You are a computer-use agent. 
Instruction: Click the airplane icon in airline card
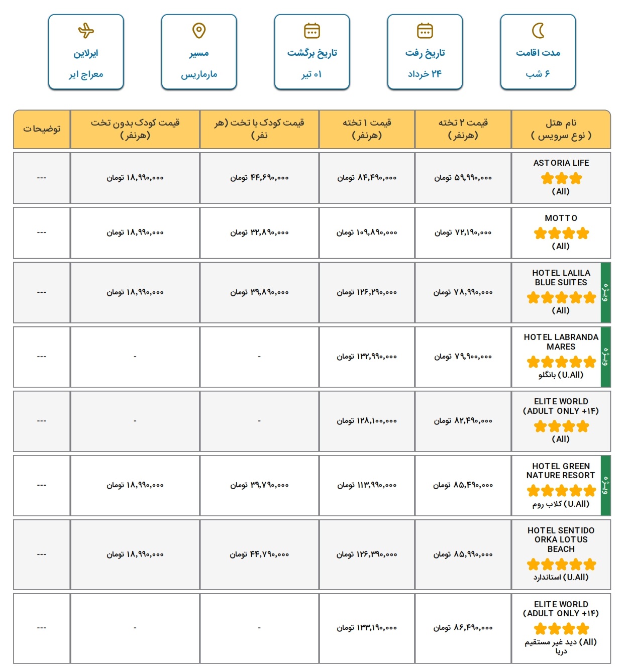pyautogui.click(x=86, y=31)
